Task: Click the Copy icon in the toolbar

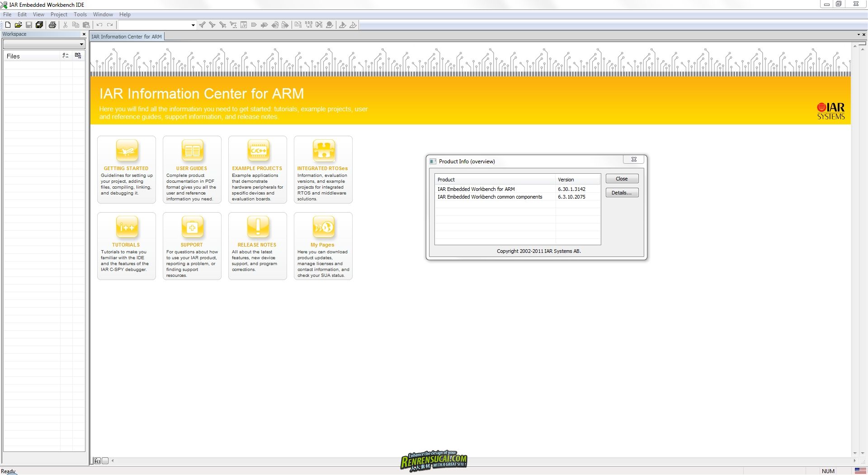Action: [75, 25]
